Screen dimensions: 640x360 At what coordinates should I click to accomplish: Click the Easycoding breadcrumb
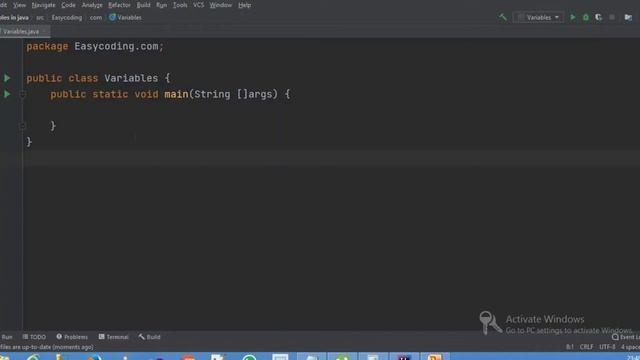(67, 18)
